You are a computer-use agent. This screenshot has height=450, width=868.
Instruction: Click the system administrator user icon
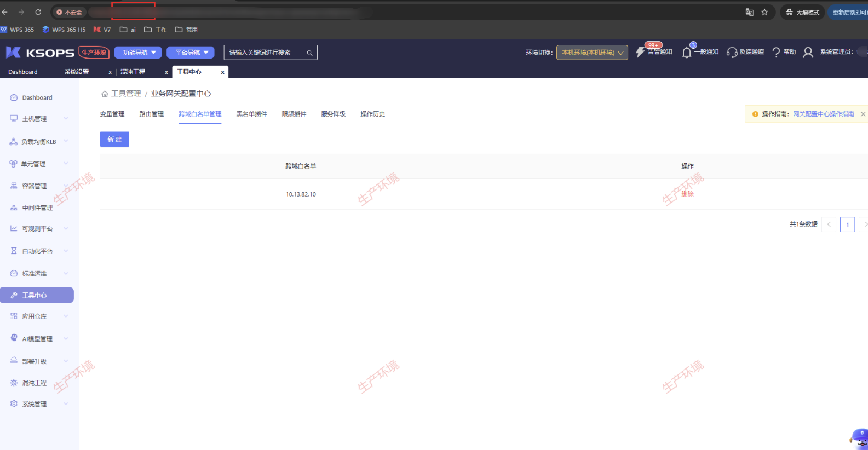[808, 53]
